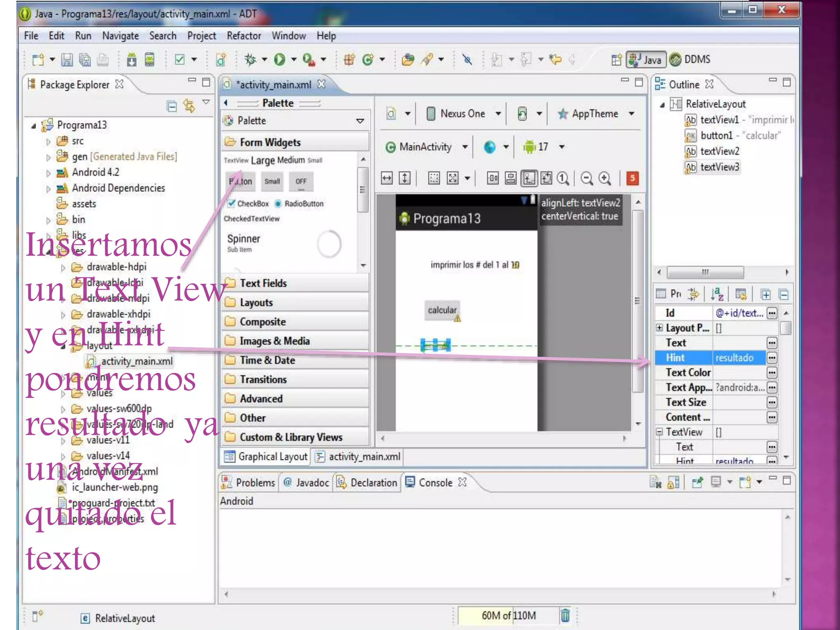Image resolution: width=840 pixels, height=630 pixels.
Task: Select the OFF toggle button widget
Action: 301,181
